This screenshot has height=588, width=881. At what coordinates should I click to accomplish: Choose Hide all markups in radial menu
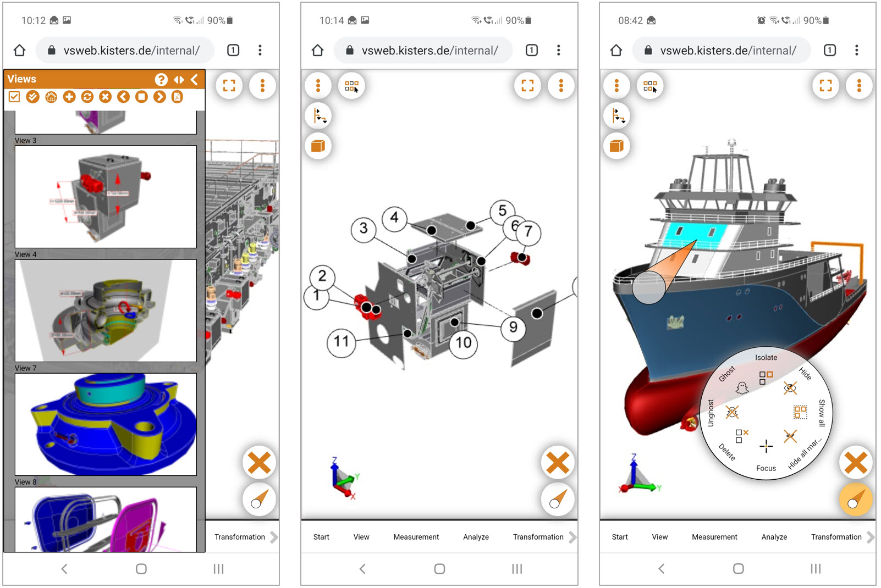coord(790,437)
